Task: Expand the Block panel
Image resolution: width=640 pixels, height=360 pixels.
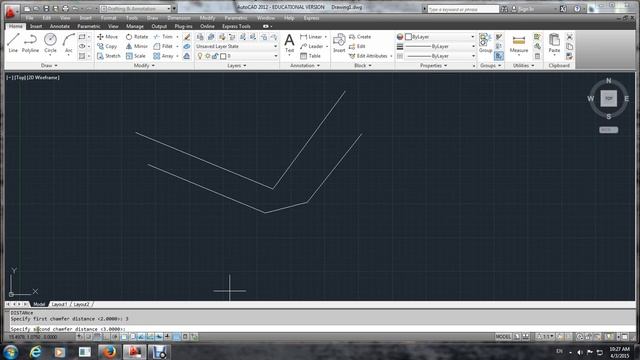Action: [x=363, y=65]
